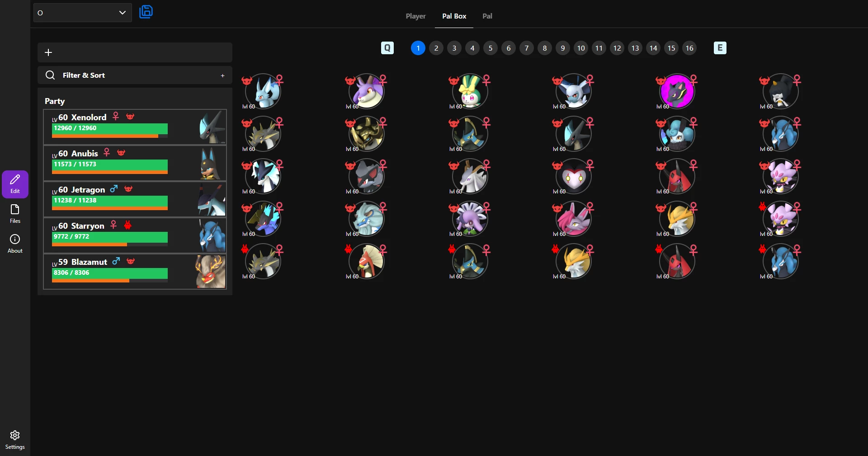868x456 pixels.
Task: Select party member Blazamut
Action: point(135,272)
